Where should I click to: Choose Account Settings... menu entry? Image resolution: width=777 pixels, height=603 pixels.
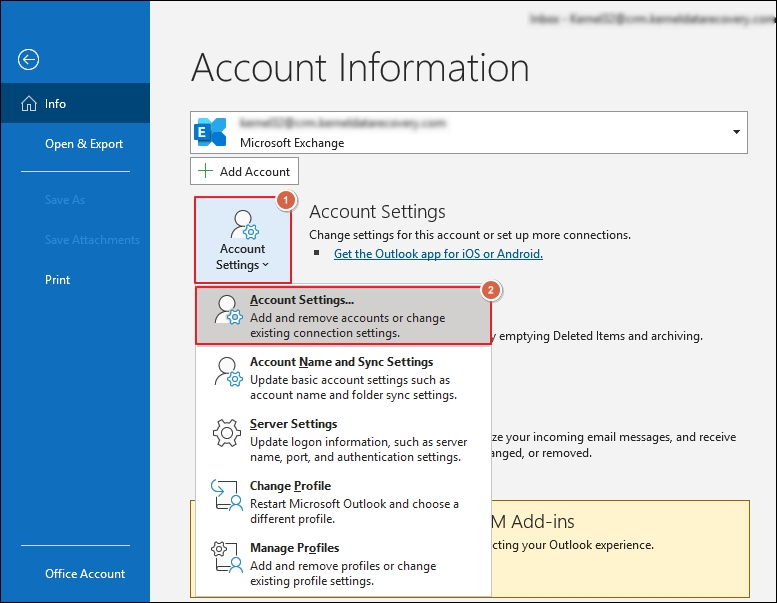(x=343, y=316)
